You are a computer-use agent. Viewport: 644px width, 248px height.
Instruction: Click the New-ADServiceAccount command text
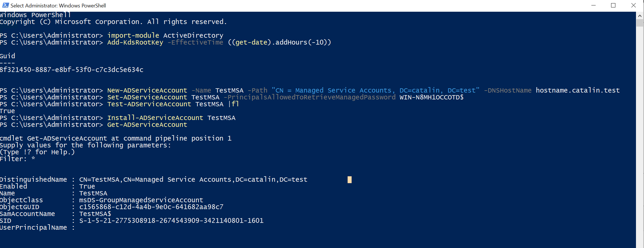click(x=147, y=91)
